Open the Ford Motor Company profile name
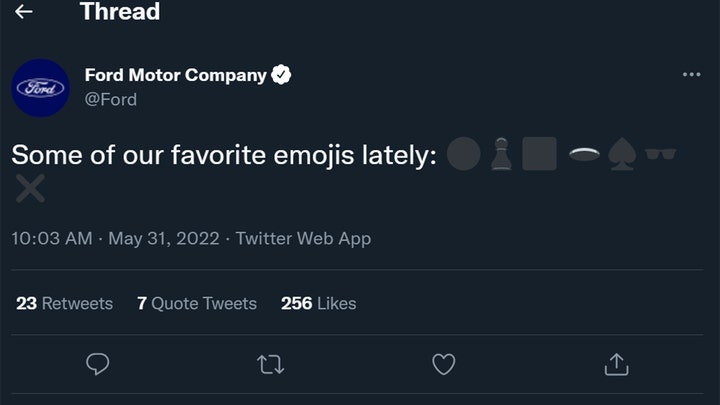Viewport: 720px width, 405px height. [x=176, y=75]
